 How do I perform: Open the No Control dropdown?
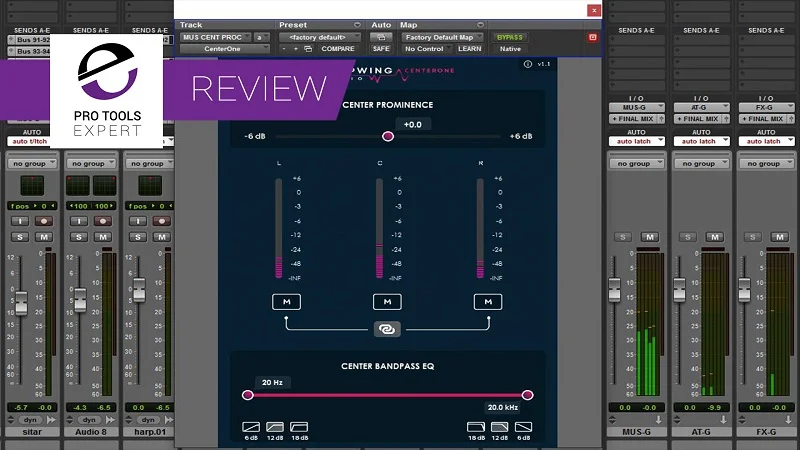(427, 49)
